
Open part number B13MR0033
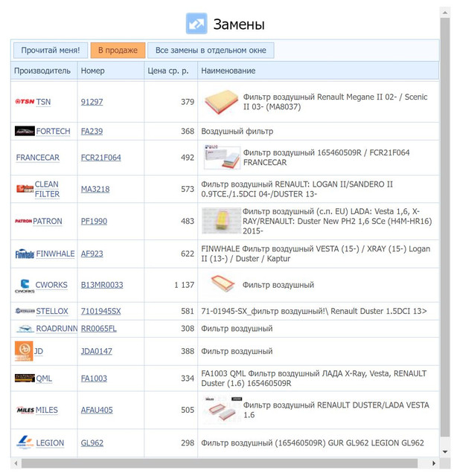102,285
